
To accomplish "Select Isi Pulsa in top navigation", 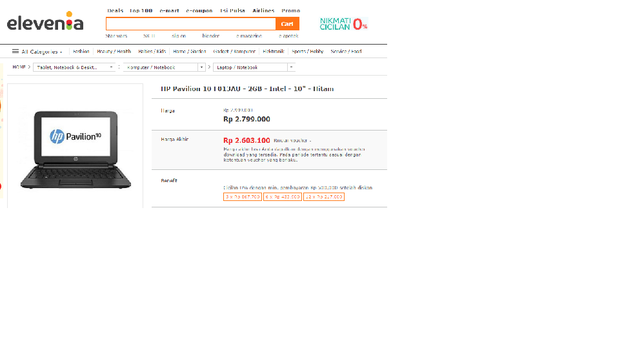I will (232, 11).
